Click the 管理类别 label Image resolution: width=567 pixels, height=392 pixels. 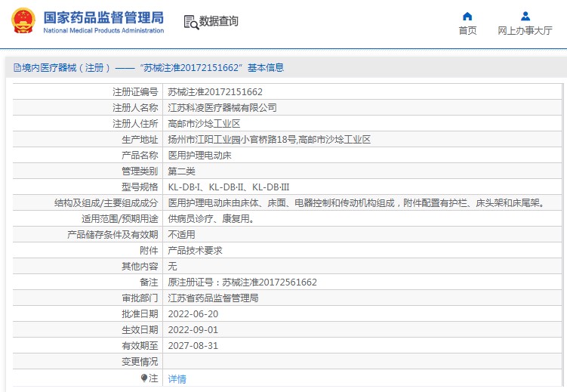coord(140,171)
